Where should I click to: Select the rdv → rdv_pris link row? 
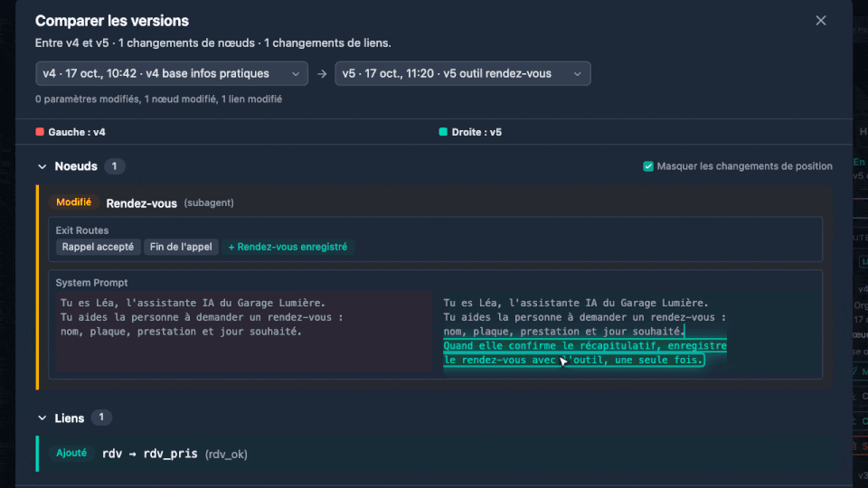[x=435, y=454]
